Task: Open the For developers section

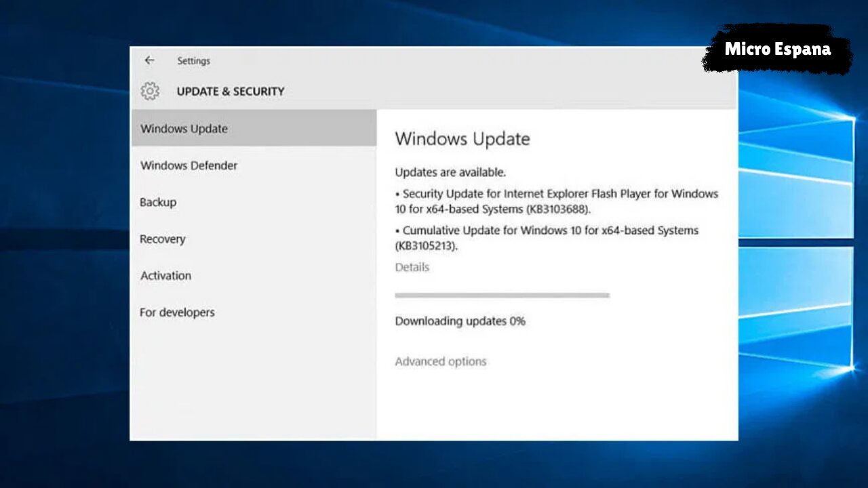Action: pyautogui.click(x=177, y=312)
